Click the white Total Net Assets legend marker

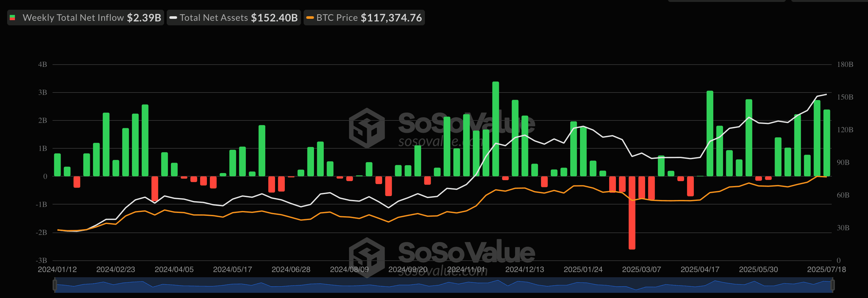tap(173, 18)
